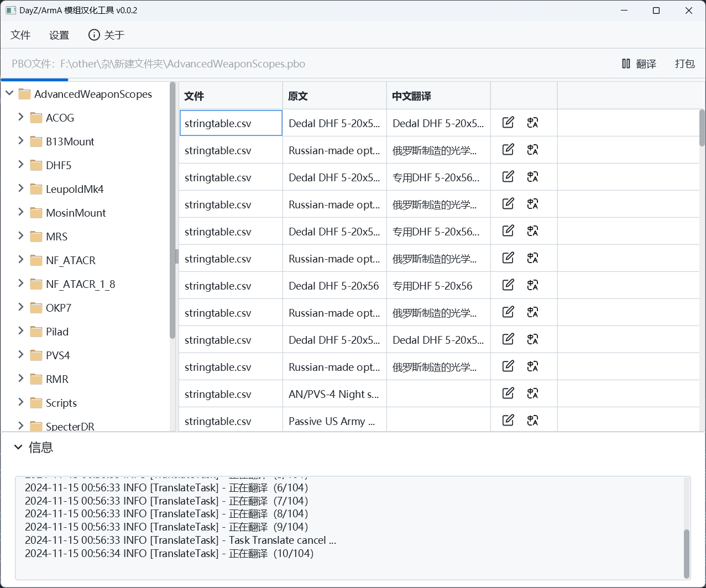Select the PVS4 folder in the tree

coord(58,355)
